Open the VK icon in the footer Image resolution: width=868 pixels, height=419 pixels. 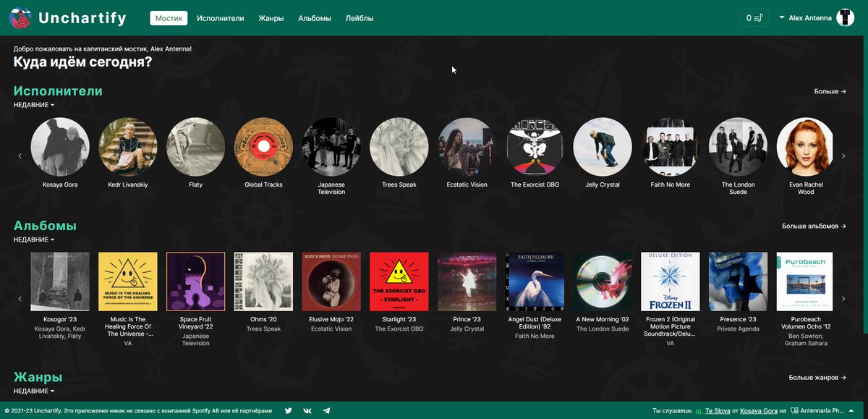point(307,411)
